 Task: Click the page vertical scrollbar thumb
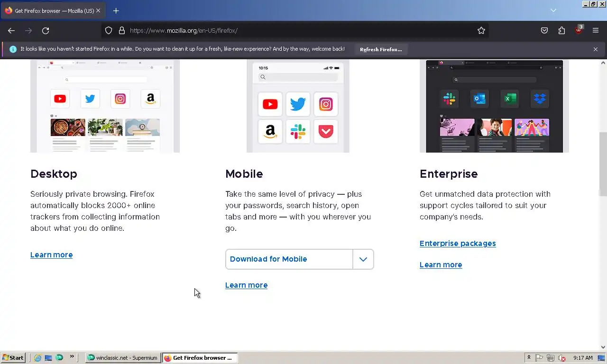pyautogui.click(x=603, y=164)
